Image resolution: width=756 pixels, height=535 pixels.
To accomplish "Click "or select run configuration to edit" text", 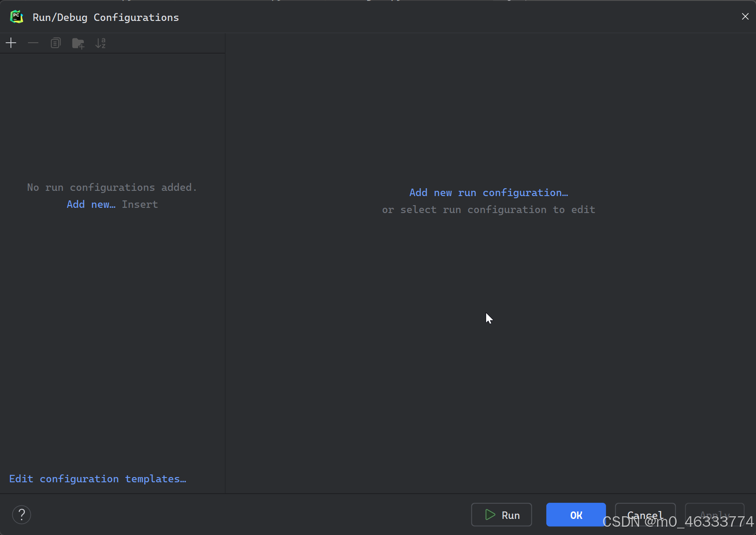I will pos(488,210).
